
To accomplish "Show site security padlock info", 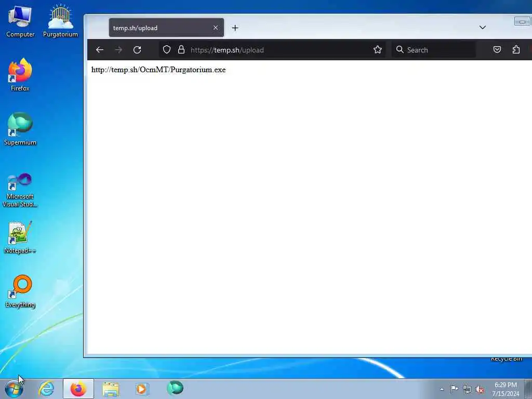I will 181,49.
